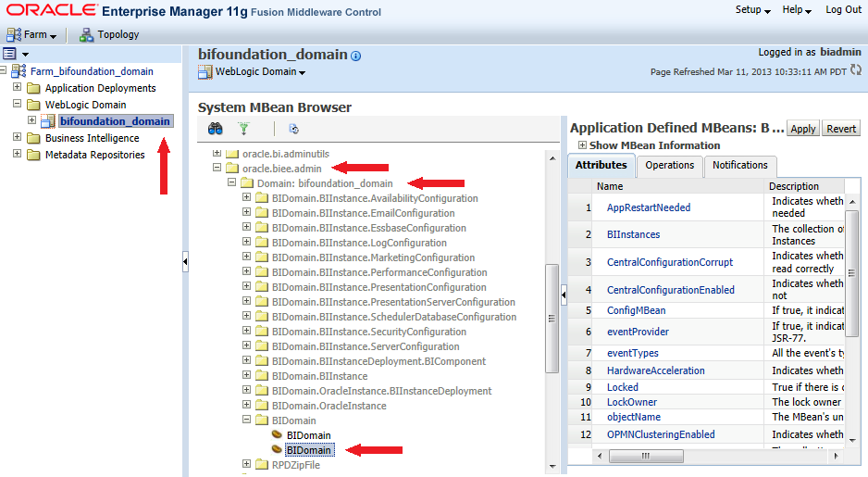The width and height of the screenshot is (868, 477).
Task: Select BIDomain.BIInstance.SecurityConfiguration folder
Action: tap(369, 332)
